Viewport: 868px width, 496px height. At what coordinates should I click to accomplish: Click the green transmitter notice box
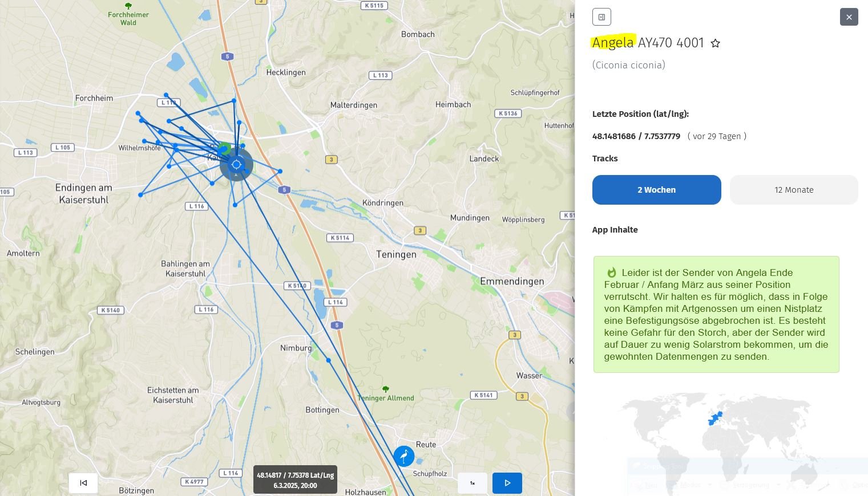716,314
